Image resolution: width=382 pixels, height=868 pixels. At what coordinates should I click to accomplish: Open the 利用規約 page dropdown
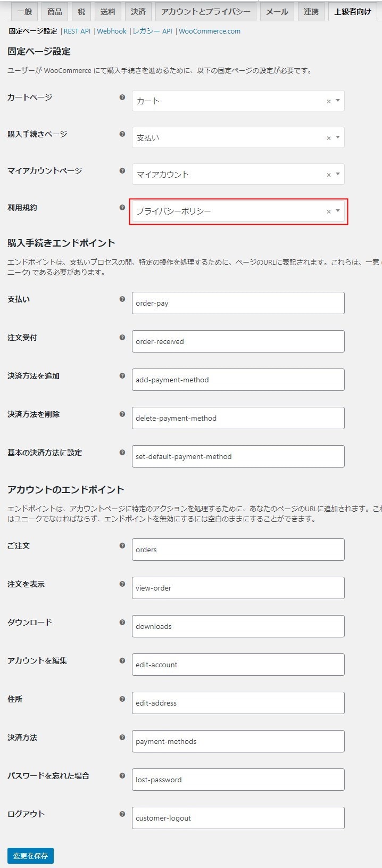pos(338,211)
